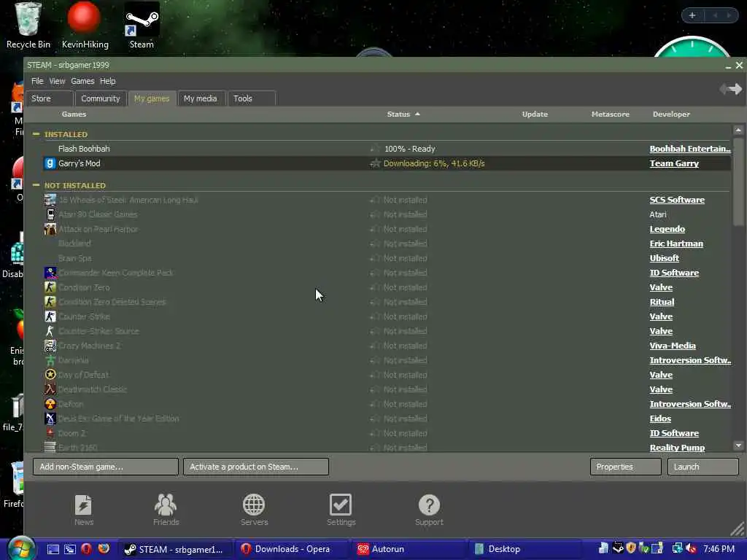747x560 pixels.
Task: Open the Servers browser icon
Action: pos(253,505)
